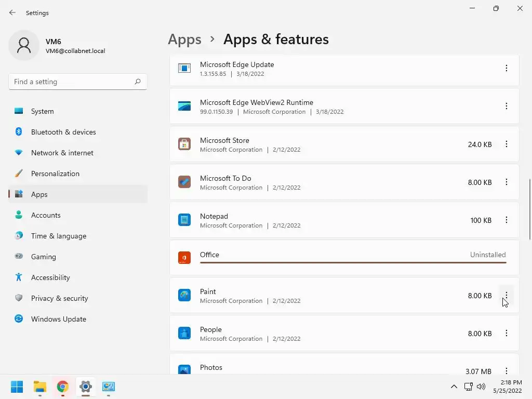Go to Bluetooth & devices settings
Screen dimensions: 532x399
point(63,132)
